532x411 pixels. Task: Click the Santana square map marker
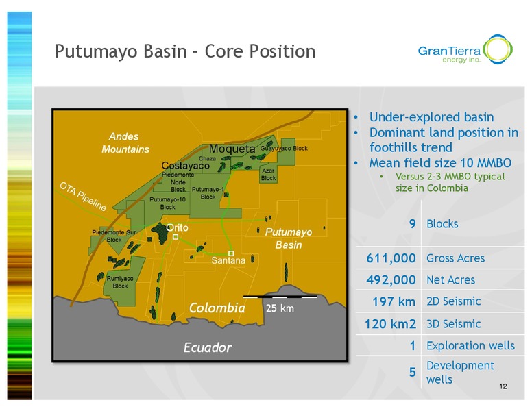coord(231,253)
